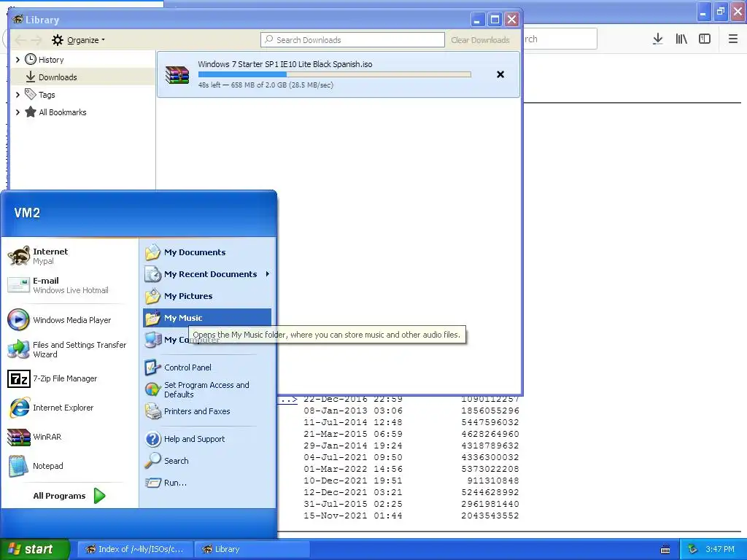747x560 pixels.
Task: Open browser Library bookshelf toolbar icon
Action: point(681,39)
